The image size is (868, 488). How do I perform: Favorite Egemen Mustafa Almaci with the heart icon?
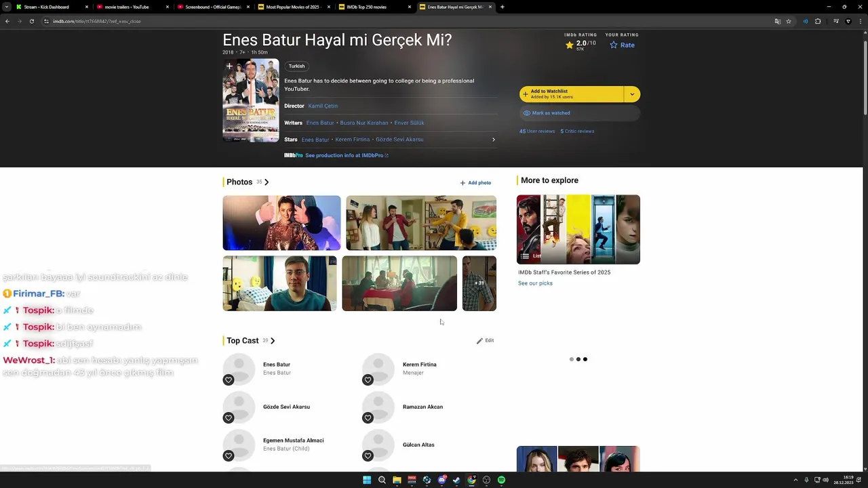pos(229,455)
